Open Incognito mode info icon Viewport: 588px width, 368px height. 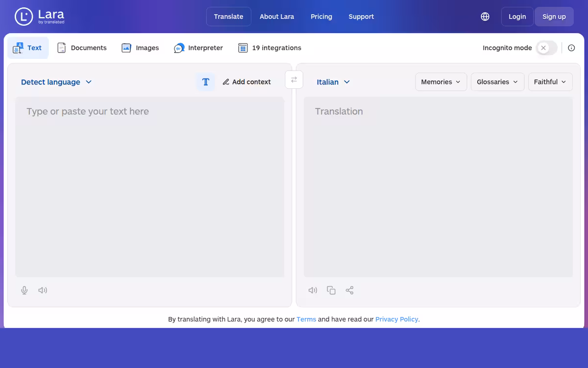571,48
